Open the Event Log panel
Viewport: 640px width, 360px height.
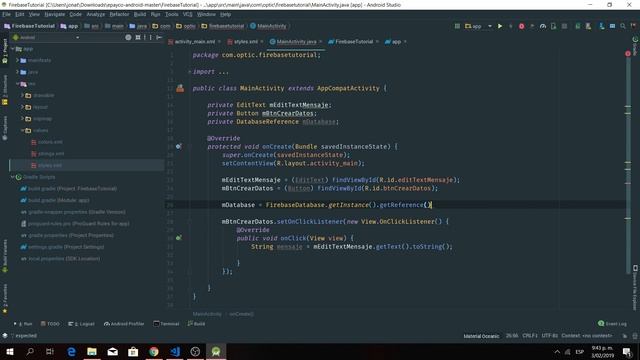(x=612, y=324)
